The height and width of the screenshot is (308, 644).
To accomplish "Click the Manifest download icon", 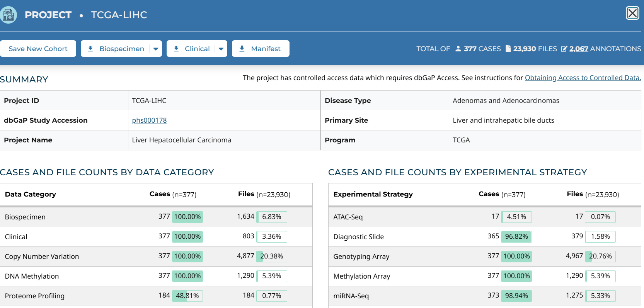I will point(242,49).
